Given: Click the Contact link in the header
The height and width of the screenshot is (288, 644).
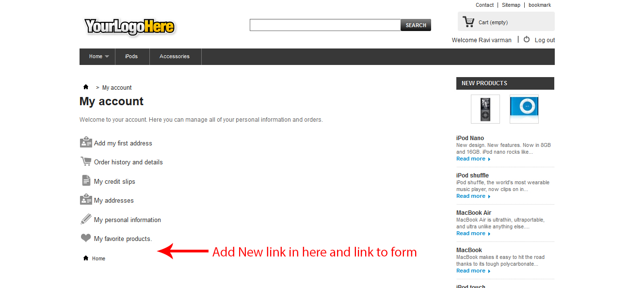Looking at the screenshot, I should coord(484,5).
